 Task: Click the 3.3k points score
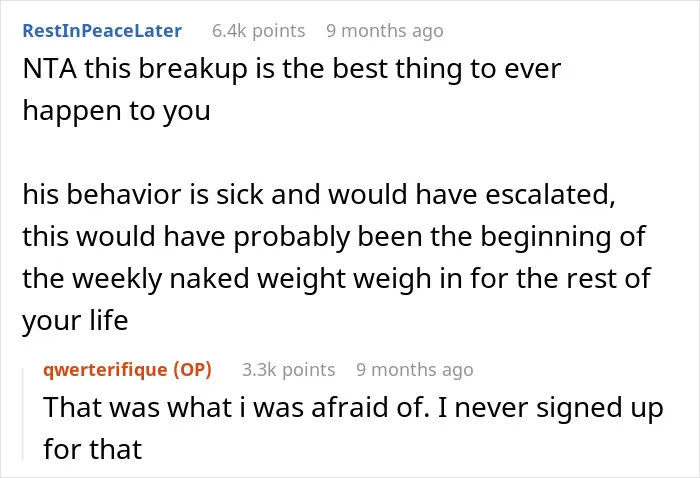tap(288, 370)
